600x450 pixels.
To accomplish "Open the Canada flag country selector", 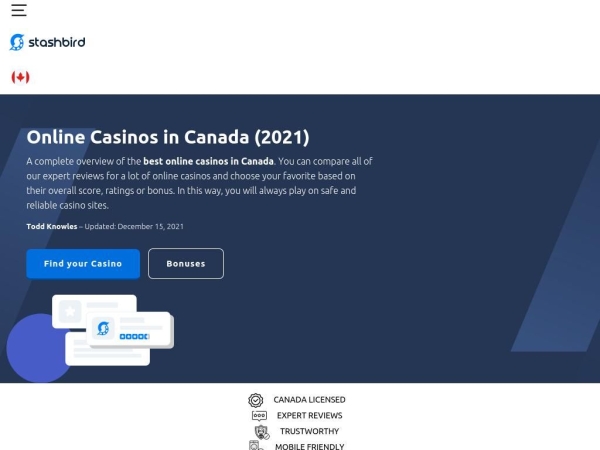I will pos(20,77).
